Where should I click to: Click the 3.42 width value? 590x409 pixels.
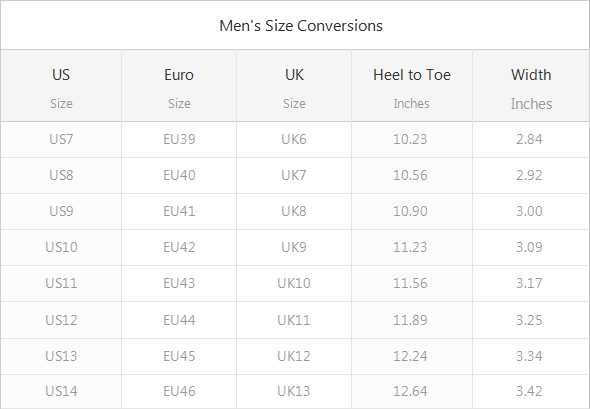tap(529, 391)
